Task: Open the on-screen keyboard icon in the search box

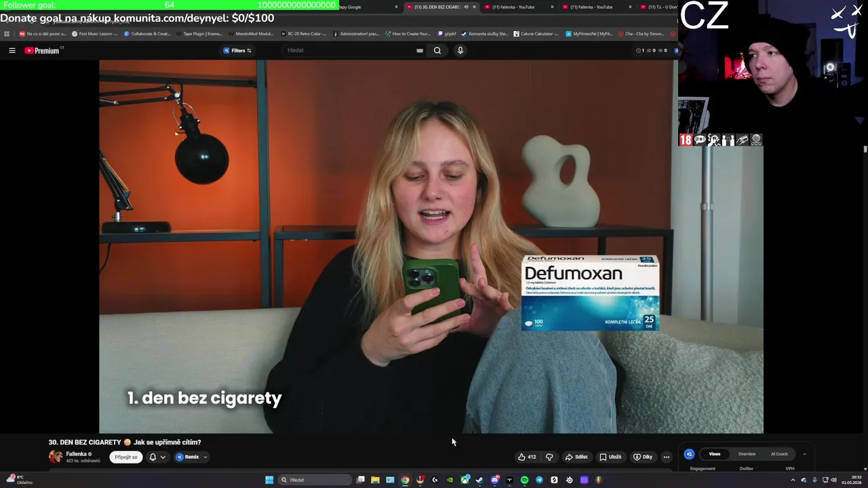Action: coord(420,50)
